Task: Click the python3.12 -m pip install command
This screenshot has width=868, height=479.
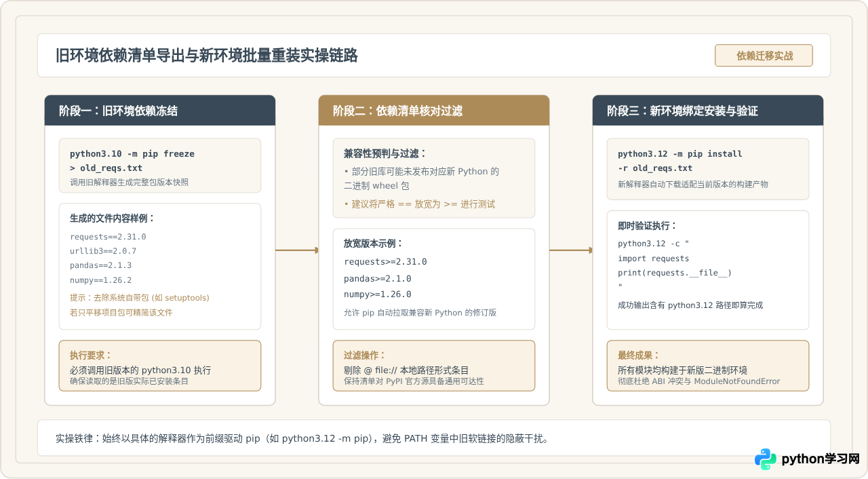Action: click(680, 154)
